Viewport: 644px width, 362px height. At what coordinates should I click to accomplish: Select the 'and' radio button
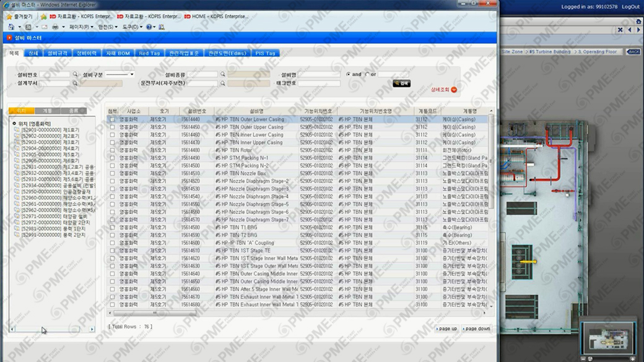tap(348, 74)
